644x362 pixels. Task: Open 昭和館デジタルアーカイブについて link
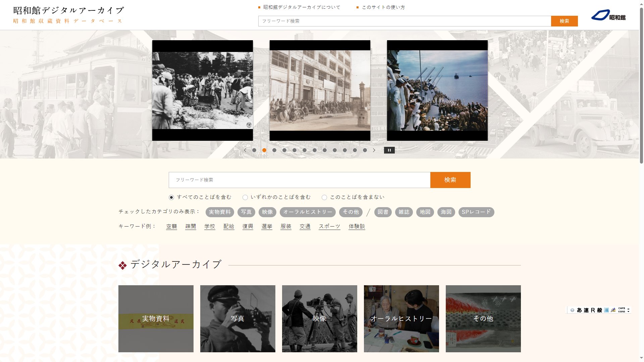point(302,7)
